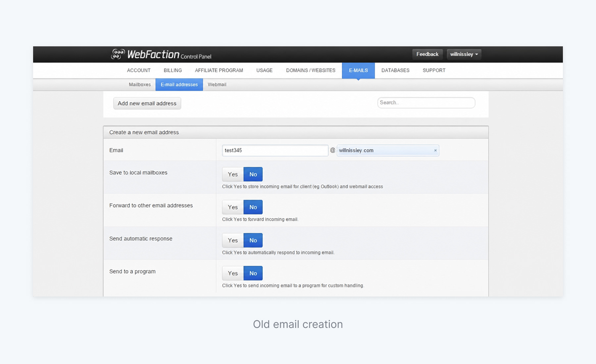Open the willnissley account dropdown
596x364 pixels.
pyautogui.click(x=464, y=54)
